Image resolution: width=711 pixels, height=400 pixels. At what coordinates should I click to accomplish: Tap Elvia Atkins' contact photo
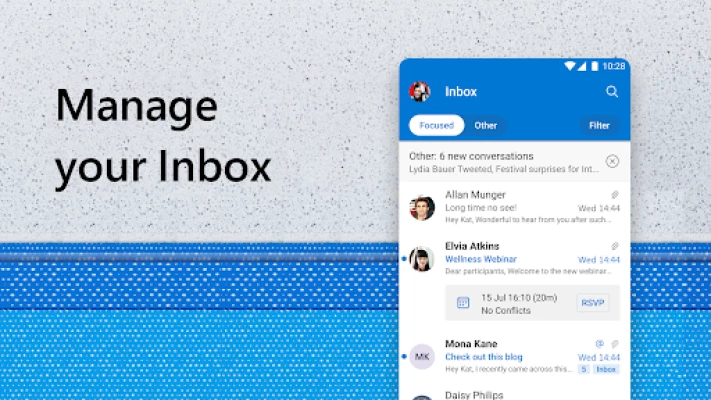click(422, 259)
